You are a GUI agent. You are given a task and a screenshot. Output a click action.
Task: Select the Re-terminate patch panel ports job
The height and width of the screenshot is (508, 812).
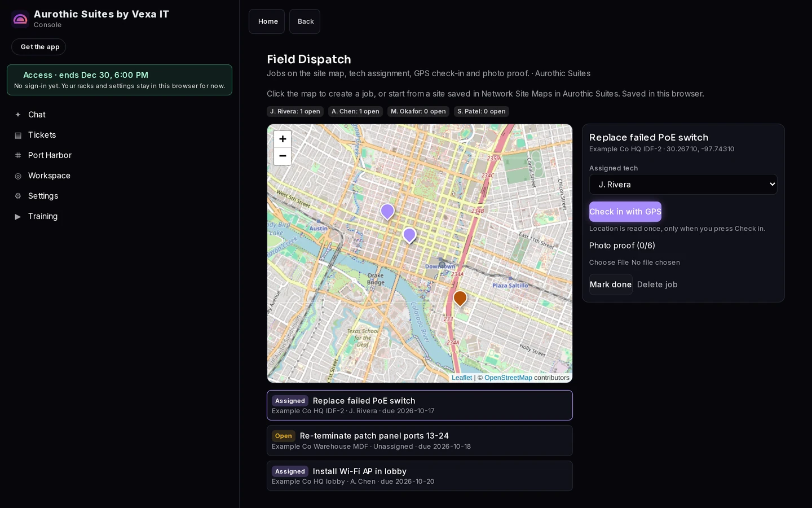click(420, 440)
